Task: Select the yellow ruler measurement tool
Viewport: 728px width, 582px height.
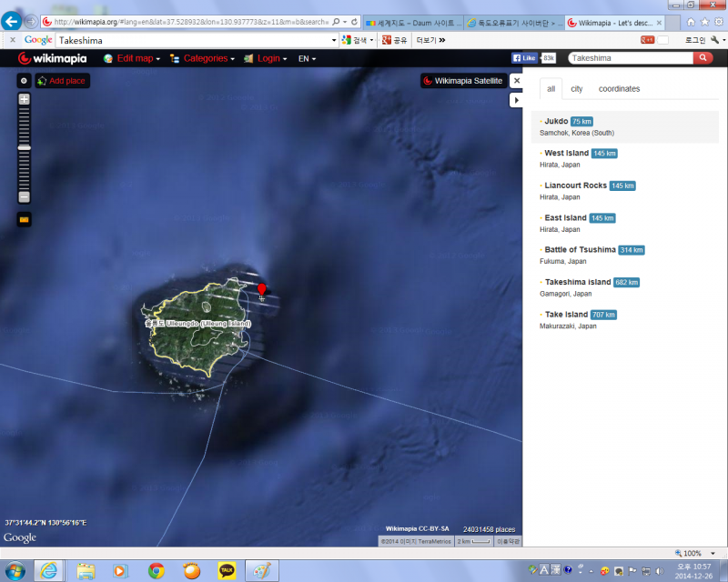Action: 25,219
